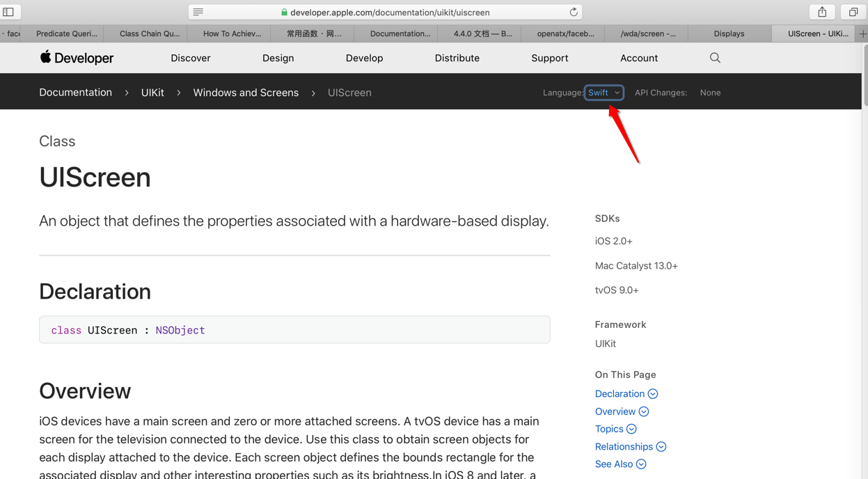Open the Share sheet icon
The image size is (868, 479).
tap(822, 12)
